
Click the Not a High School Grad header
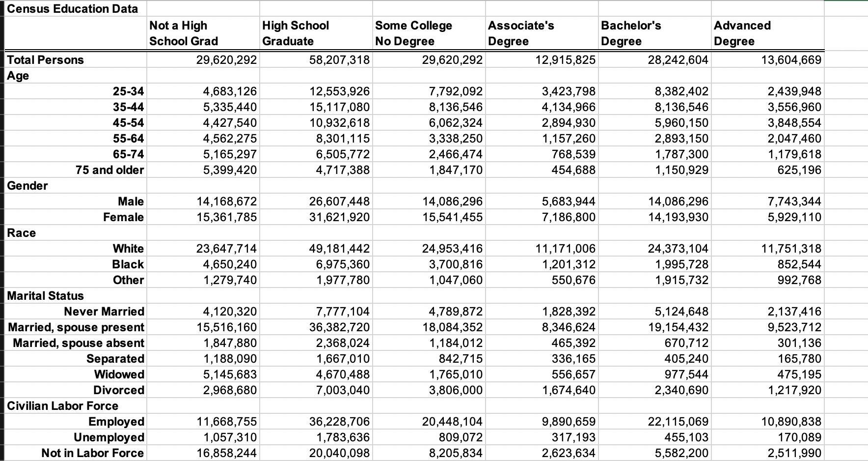coord(183,33)
